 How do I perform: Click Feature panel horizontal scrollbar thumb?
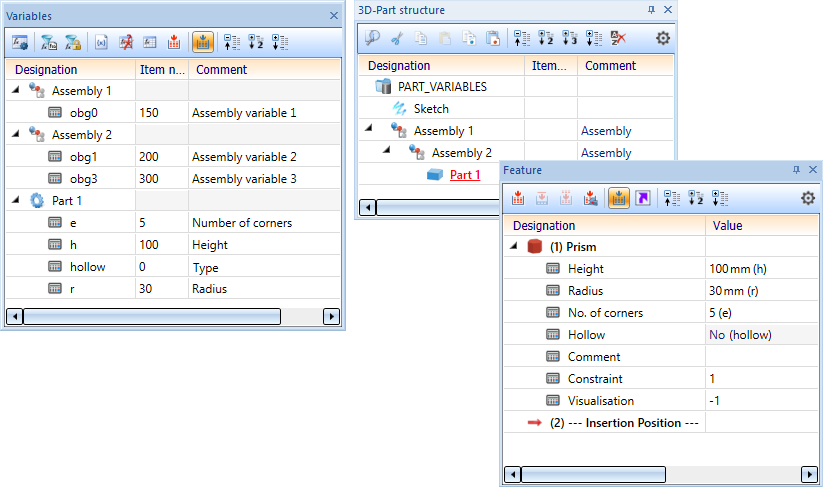point(593,474)
